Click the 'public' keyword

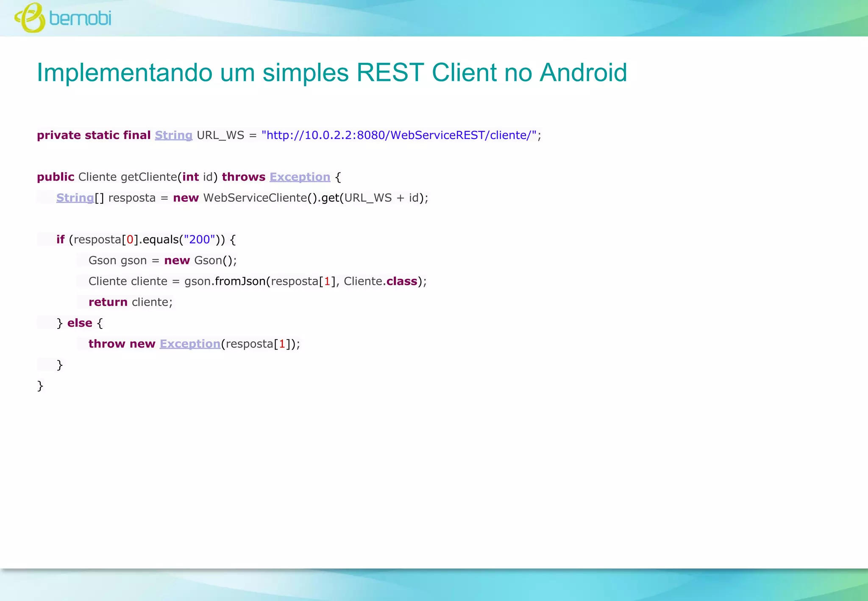point(56,177)
